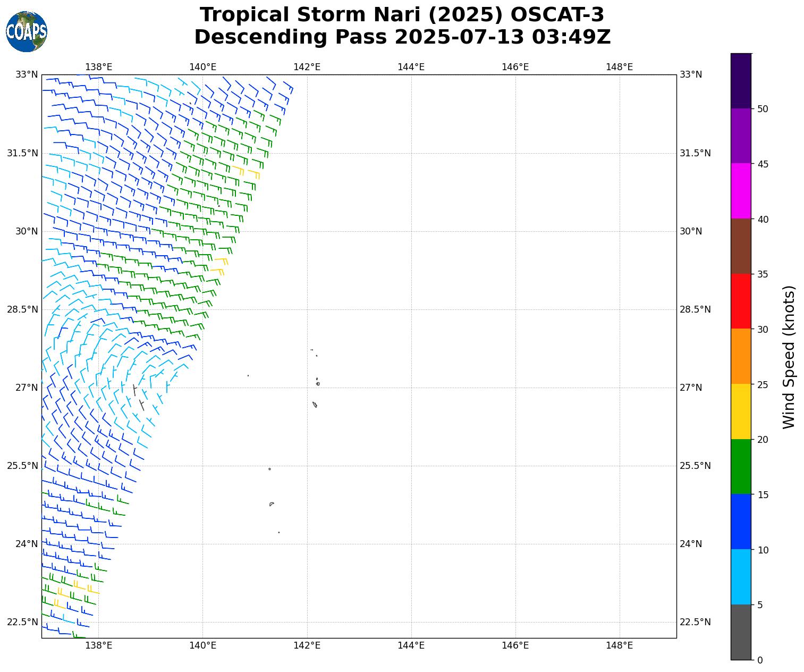Select the magenta 40-45 knot colorbar segment
Image resolution: width=804 pixels, height=672 pixels.
[741, 191]
